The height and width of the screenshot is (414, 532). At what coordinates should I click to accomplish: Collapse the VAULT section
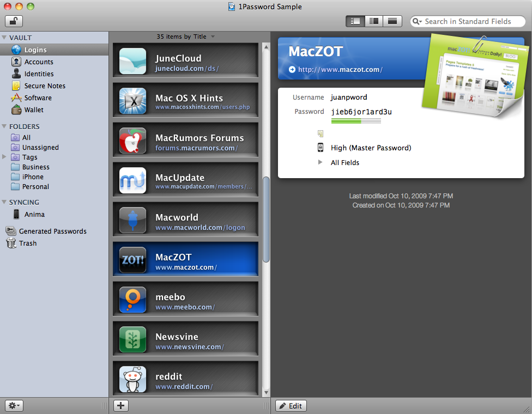pos(4,37)
